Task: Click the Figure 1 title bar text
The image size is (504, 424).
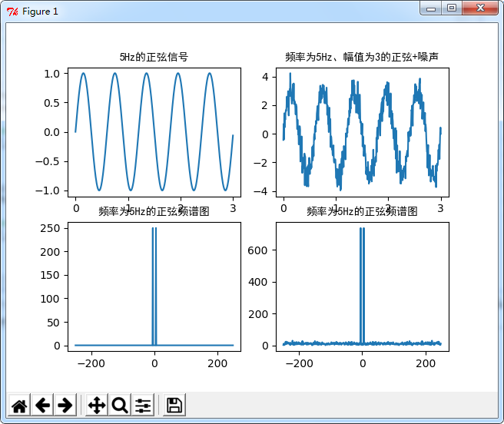Action: coord(40,12)
